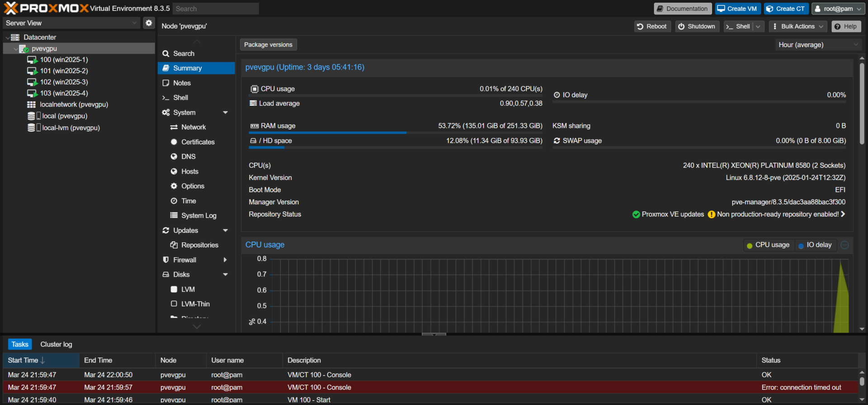The image size is (868, 405).
Task: Click the Options gear icon
Action: (x=174, y=186)
